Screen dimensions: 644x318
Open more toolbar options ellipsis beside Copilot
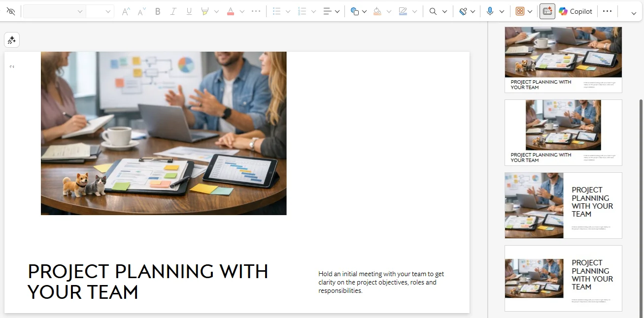[x=608, y=11]
